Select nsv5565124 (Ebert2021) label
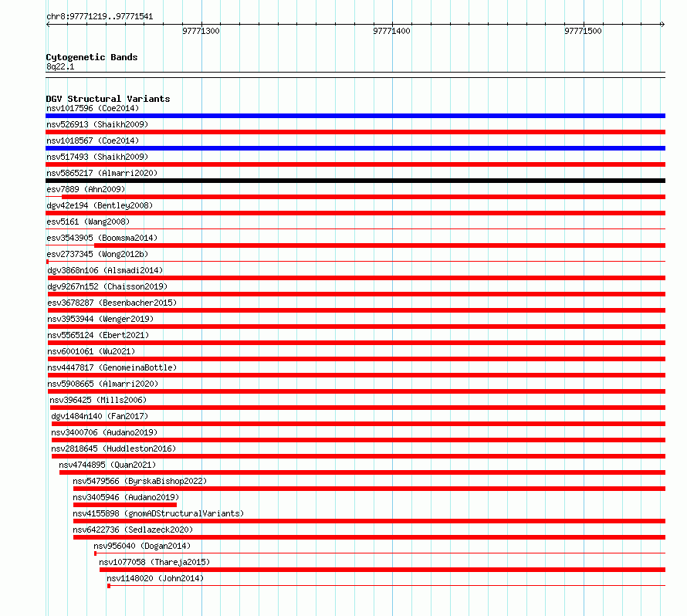This screenshot has height=616, width=687. coord(98,335)
